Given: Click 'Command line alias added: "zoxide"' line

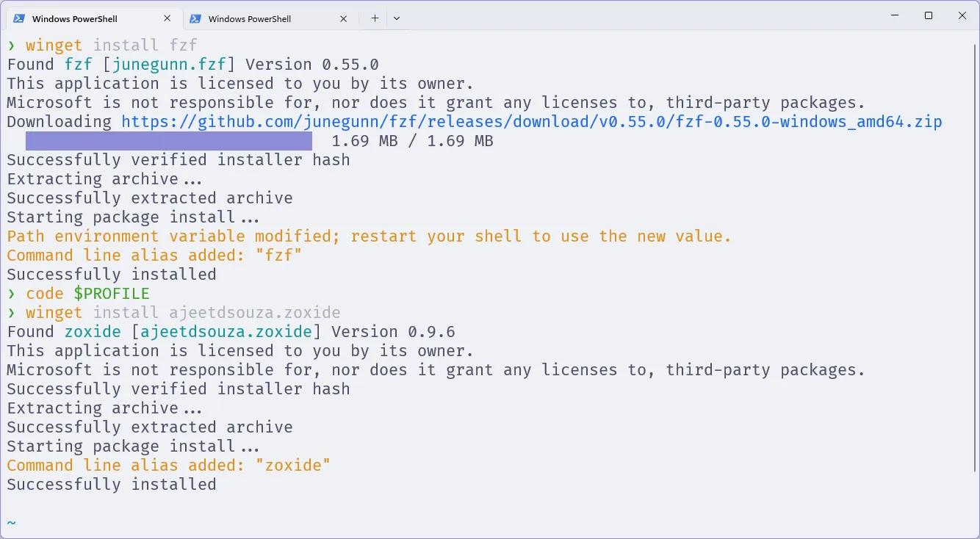Looking at the screenshot, I should pos(169,466).
